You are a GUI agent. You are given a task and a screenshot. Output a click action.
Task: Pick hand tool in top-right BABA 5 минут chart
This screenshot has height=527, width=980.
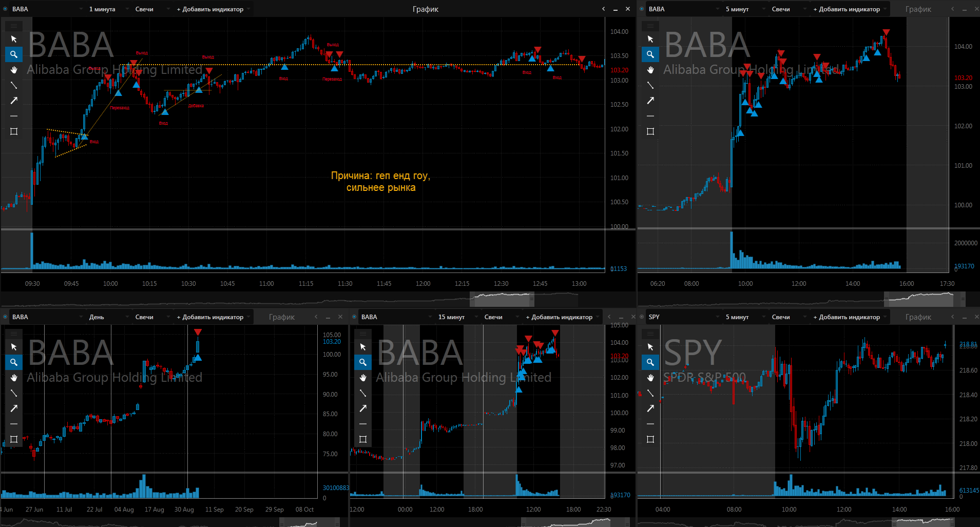(x=650, y=70)
